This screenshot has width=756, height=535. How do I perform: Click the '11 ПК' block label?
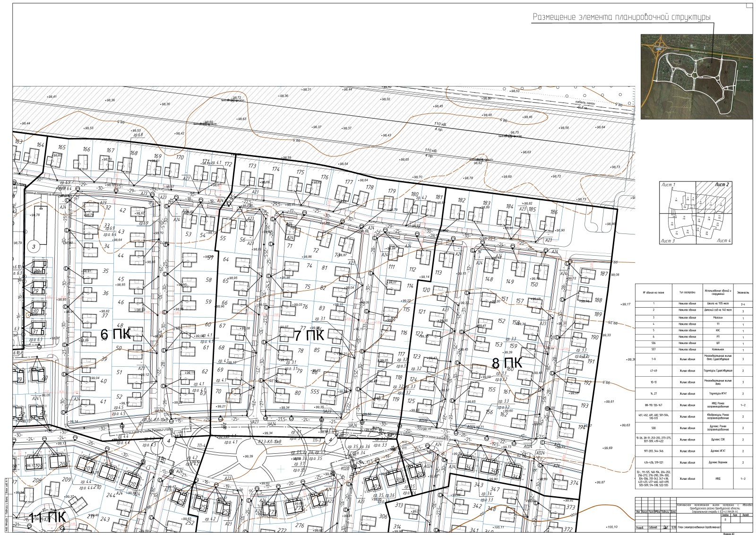[x=46, y=517]
